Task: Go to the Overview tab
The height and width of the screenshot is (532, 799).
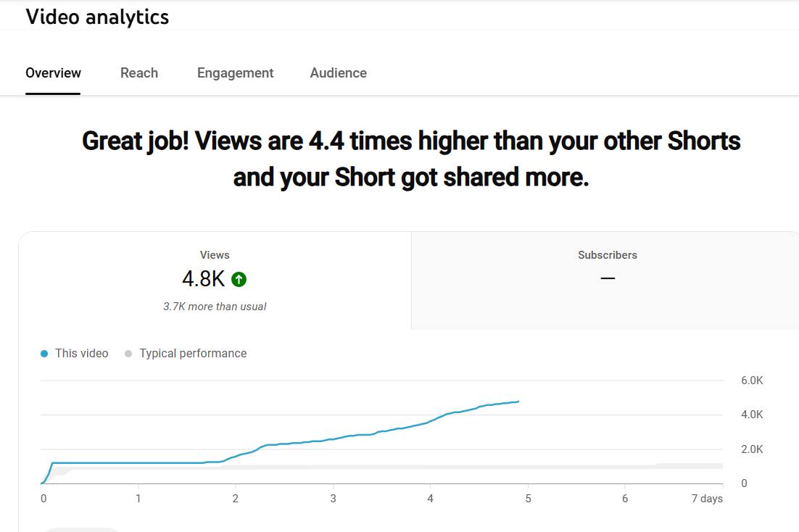Action: coord(53,73)
